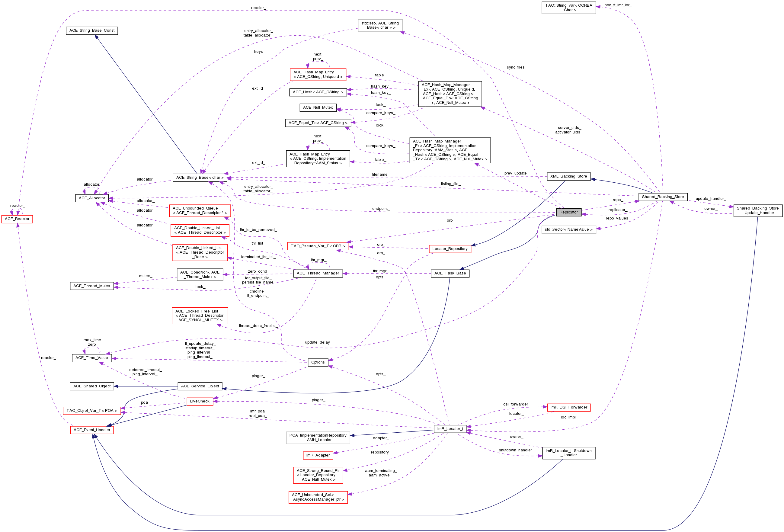Click the loc_impl_ edge label
Image resolution: width=784 pixels, height=532 pixels.
point(569,418)
